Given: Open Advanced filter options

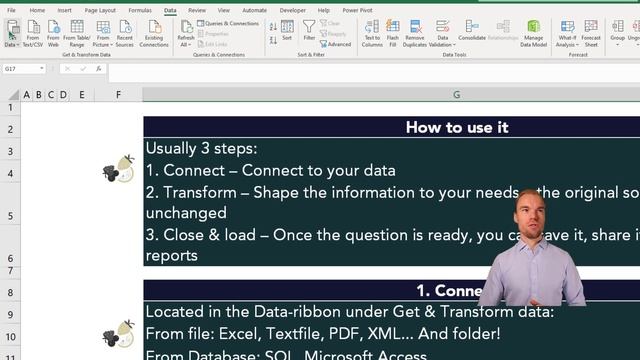Looking at the screenshot, I should tap(335, 44).
